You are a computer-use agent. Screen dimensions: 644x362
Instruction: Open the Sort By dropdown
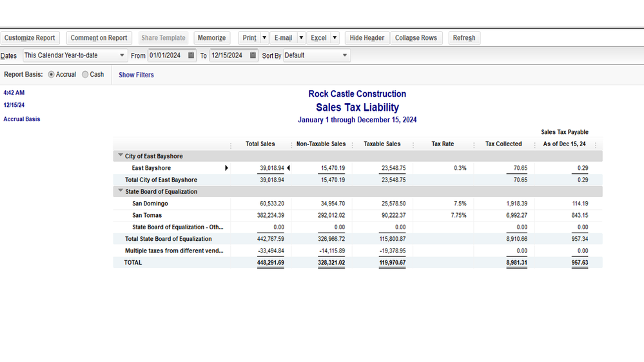coord(317,55)
